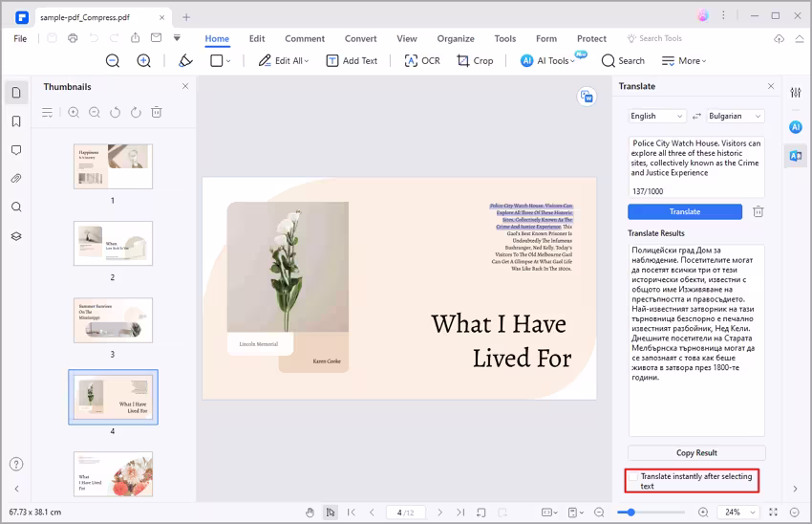Click the zoom out magnifier in toolbar
The image size is (812, 524).
tap(113, 60)
